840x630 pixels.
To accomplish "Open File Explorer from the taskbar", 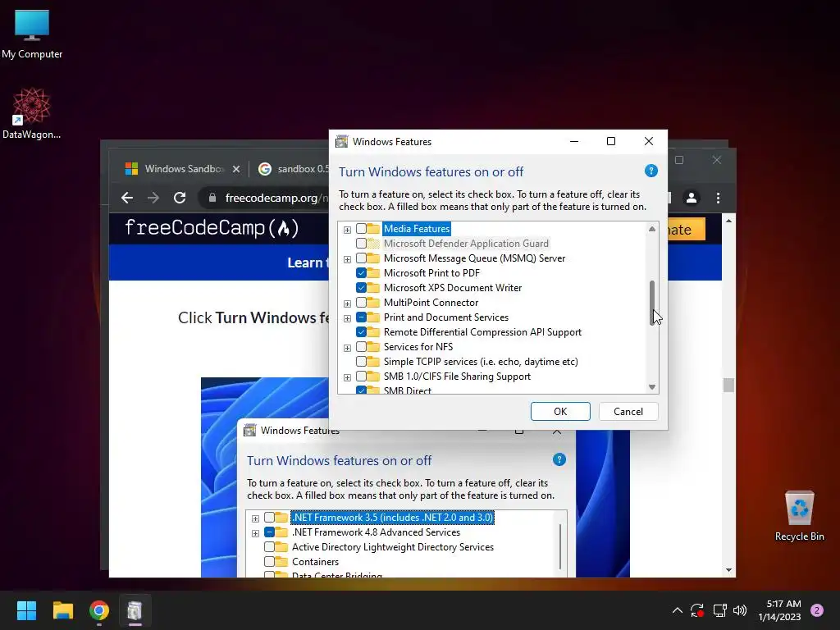I will click(x=62, y=610).
